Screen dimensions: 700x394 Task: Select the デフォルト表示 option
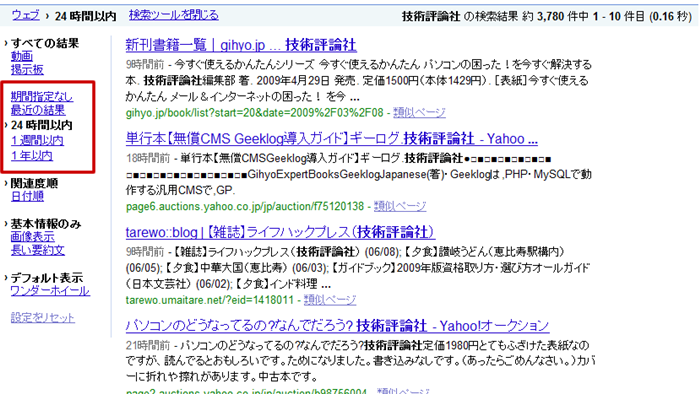[46, 278]
